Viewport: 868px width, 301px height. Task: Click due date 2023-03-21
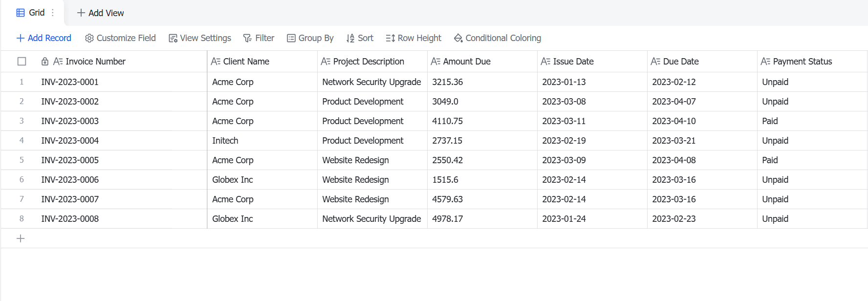pyautogui.click(x=702, y=141)
